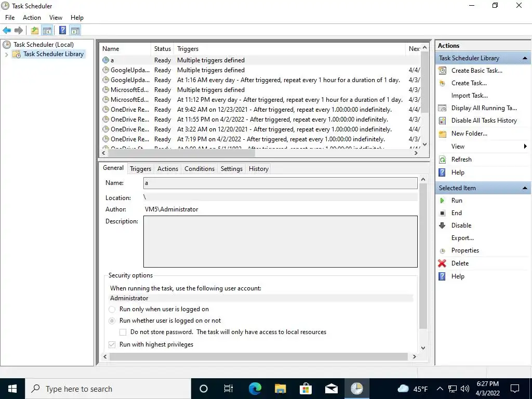Click the Export... action
The height and width of the screenshot is (399, 532).
pos(462,238)
